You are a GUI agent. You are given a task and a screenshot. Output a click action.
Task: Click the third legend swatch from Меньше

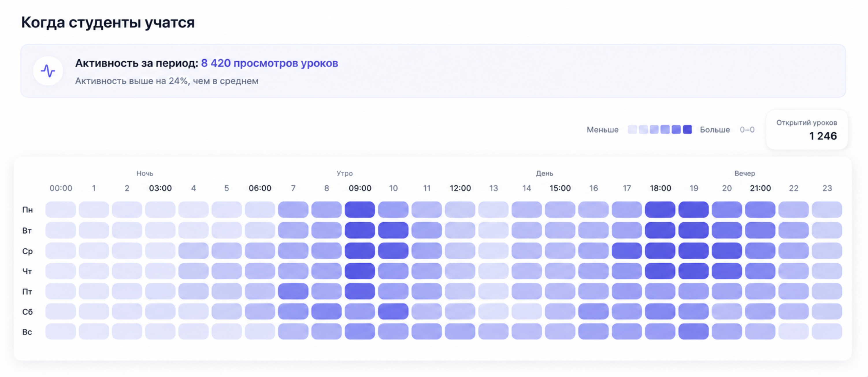[654, 130]
